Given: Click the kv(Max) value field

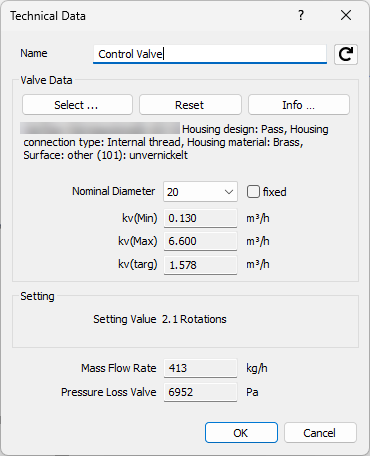Looking at the screenshot, I should click(x=200, y=241).
